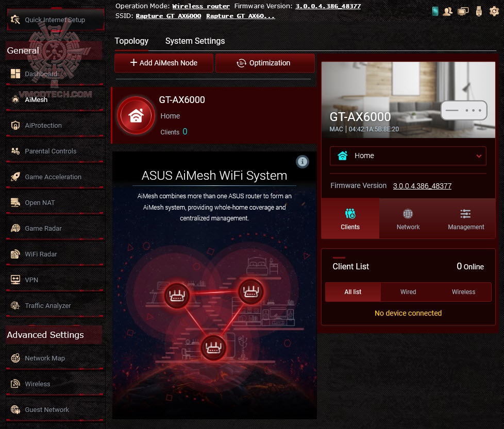Run AiMesh Optimization

coord(265,63)
